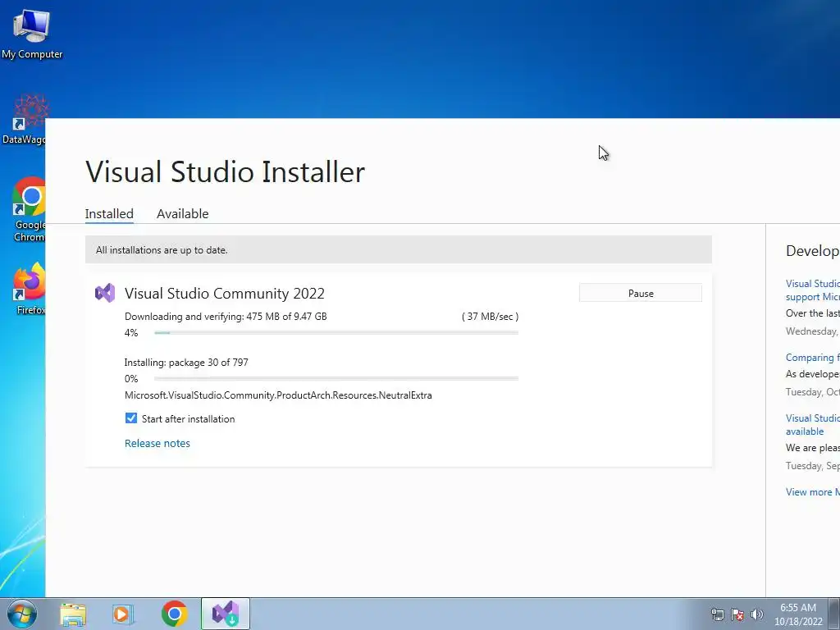Open the Release notes link

point(157,443)
